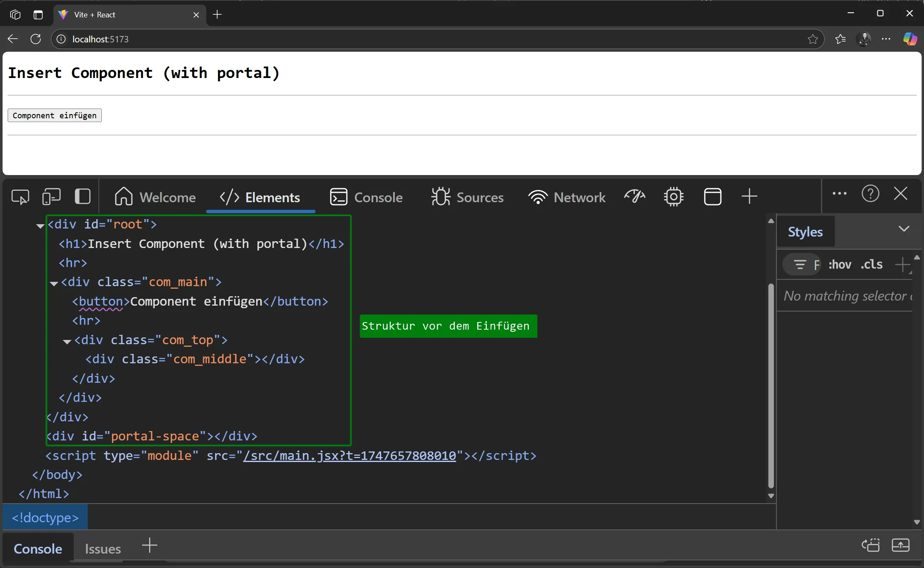Click the styles Filter field

coord(802,265)
